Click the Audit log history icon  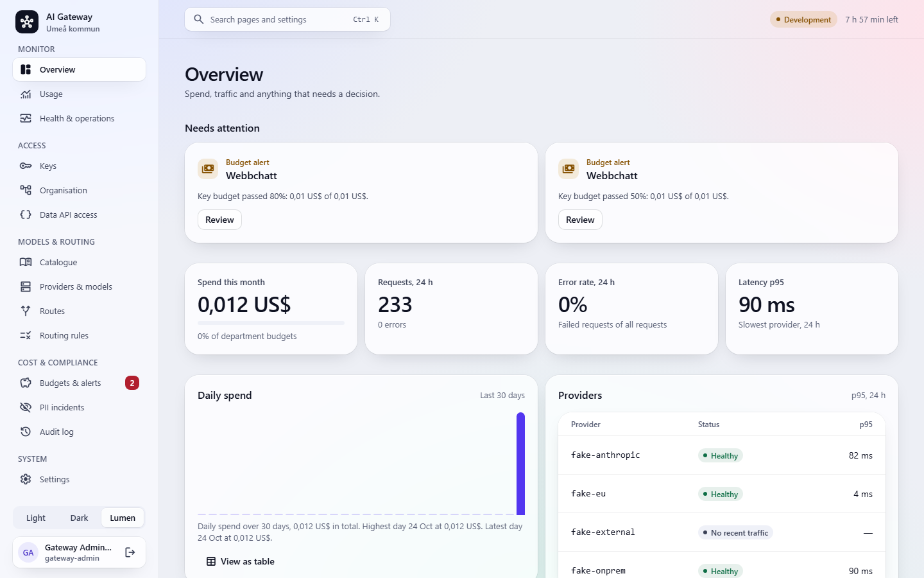(26, 432)
